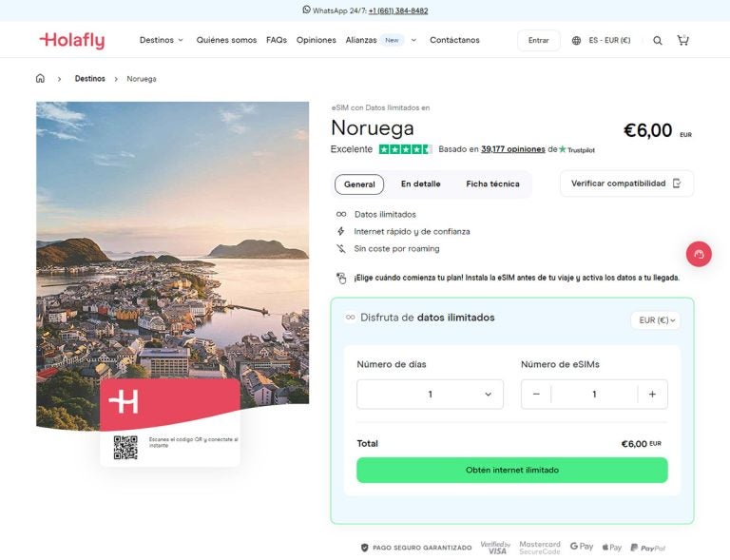Select the Ficha técnica tab
Viewport: 730px width, 560px height.
click(x=492, y=184)
